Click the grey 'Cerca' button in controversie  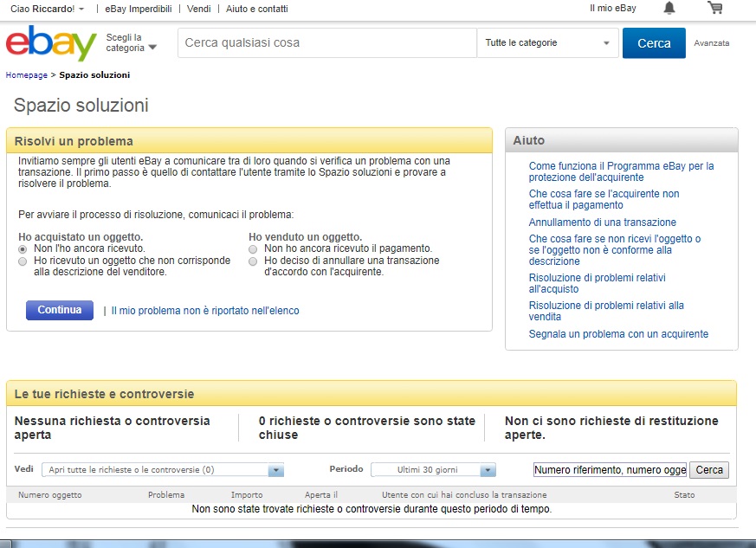[x=709, y=470]
